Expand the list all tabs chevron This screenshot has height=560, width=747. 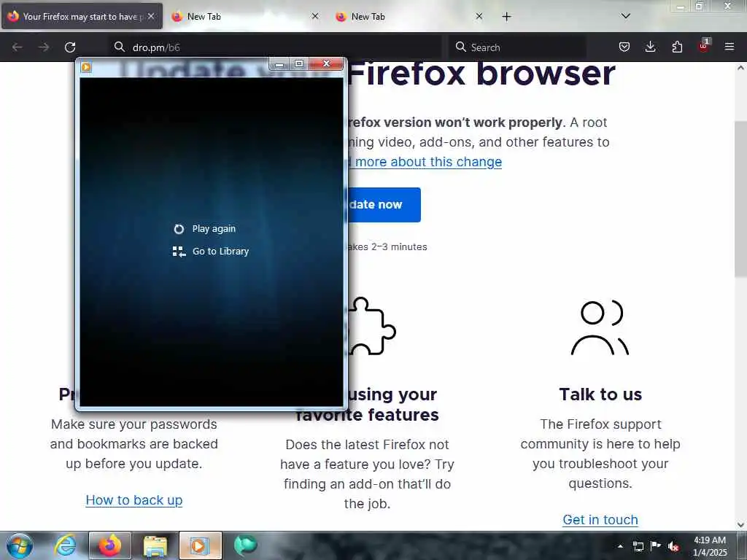pyautogui.click(x=626, y=16)
